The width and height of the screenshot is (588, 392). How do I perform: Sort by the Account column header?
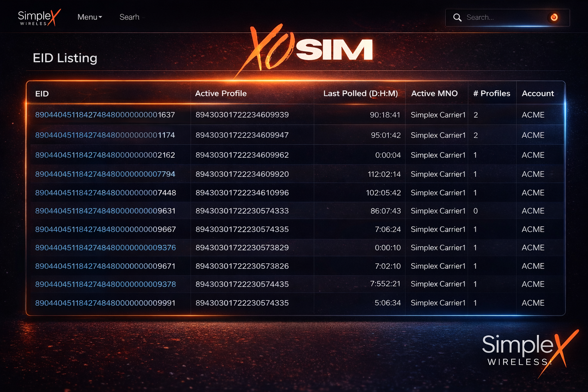pos(537,93)
